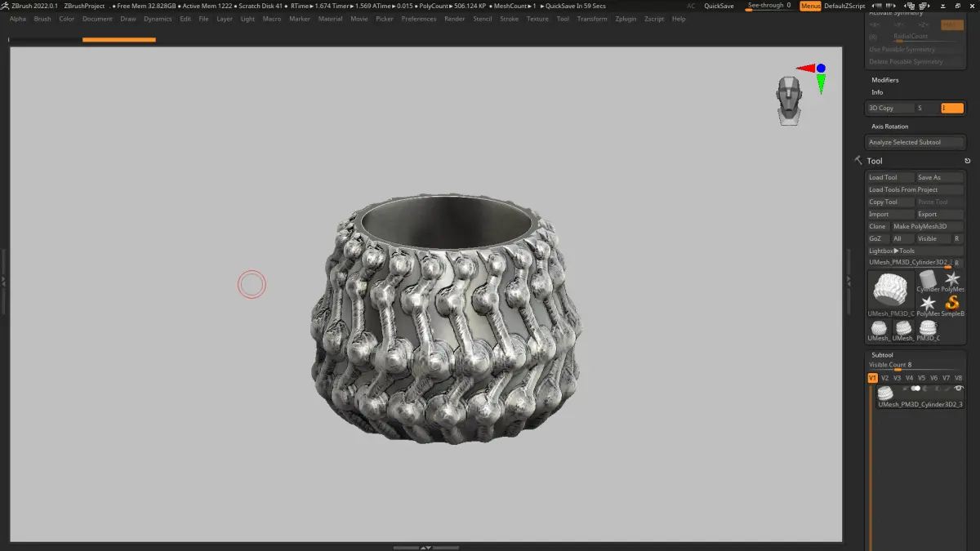Click the subtool mesh thumbnail in Subtool list
The image size is (980, 551).
coord(885,393)
